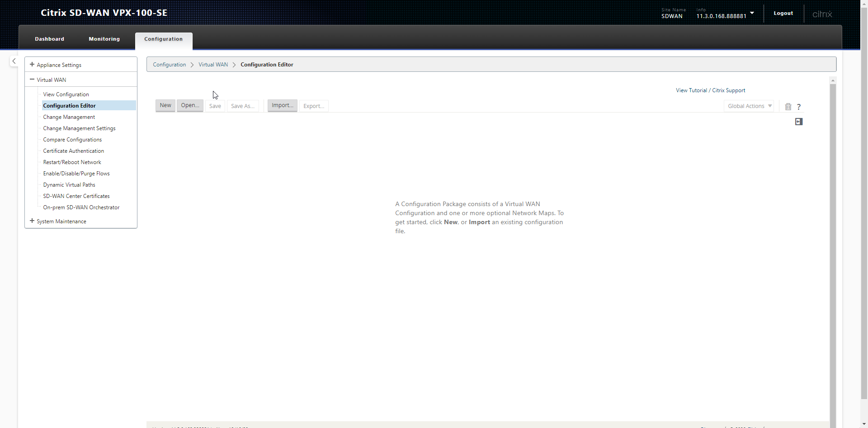The image size is (868, 428).
Task: Collapse the Virtual WAN section
Action: tap(32, 80)
